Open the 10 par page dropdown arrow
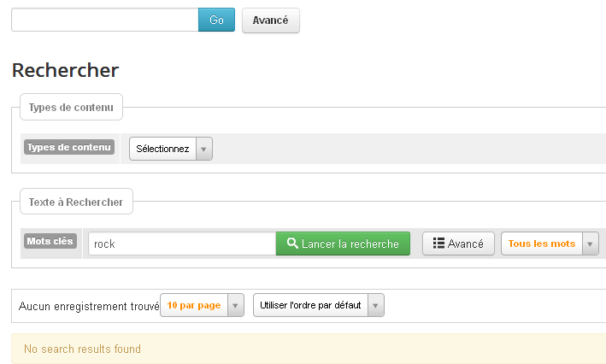The image size is (606, 364). coord(235,305)
